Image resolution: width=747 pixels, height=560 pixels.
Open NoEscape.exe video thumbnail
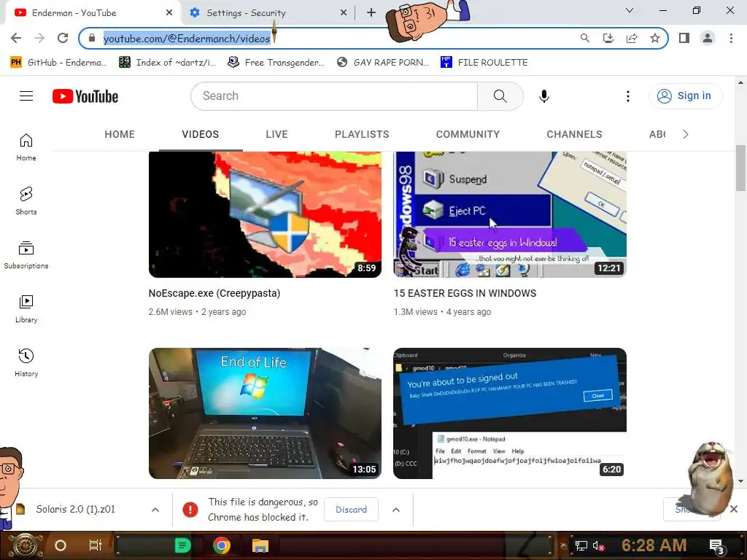click(265, 214)
